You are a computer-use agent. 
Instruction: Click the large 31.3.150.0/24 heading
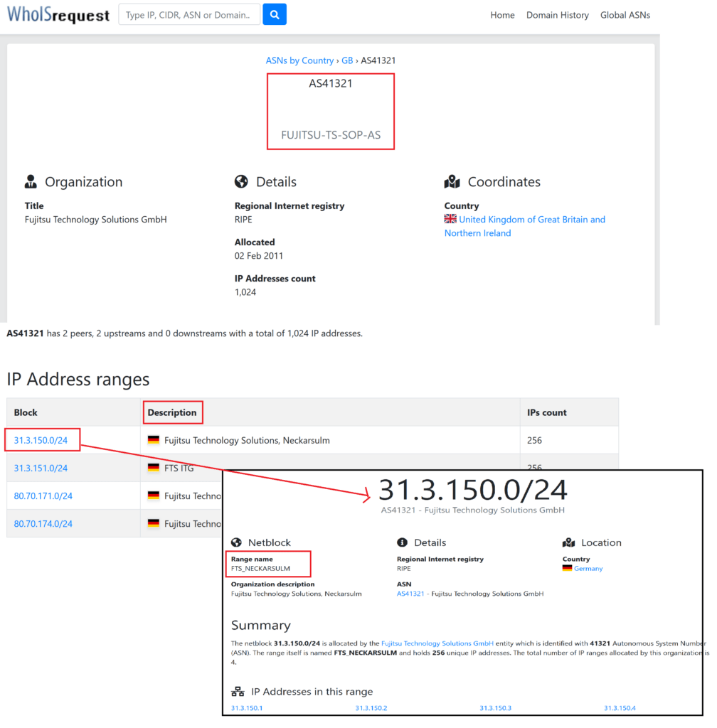tap(473, 490)
